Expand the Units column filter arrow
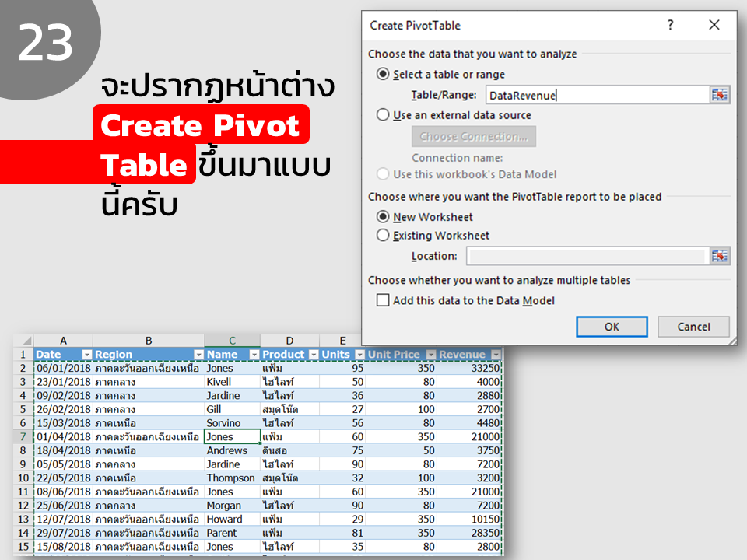This screenshot has height=560, width=747. click(359, 355)
